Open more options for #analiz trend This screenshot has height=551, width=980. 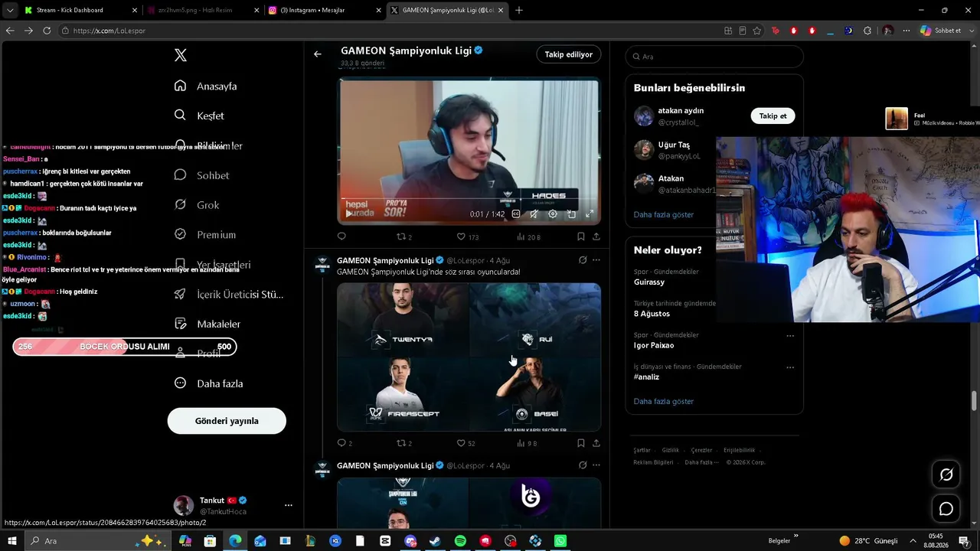click(790, 367)
